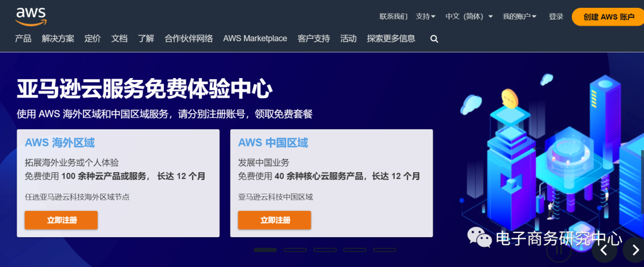Open the 活动 menu
The width and height of the screenshot is (644, 267).
(348, 39)
